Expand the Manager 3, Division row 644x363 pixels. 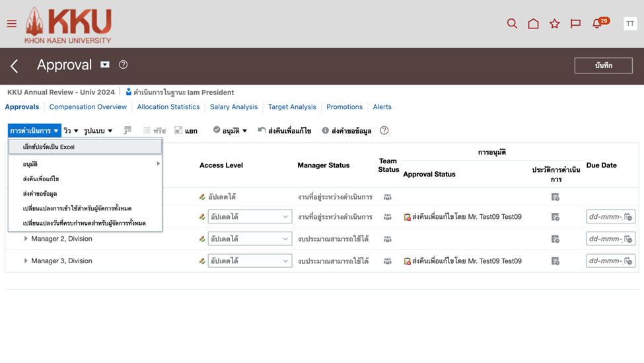pos(26,261)
